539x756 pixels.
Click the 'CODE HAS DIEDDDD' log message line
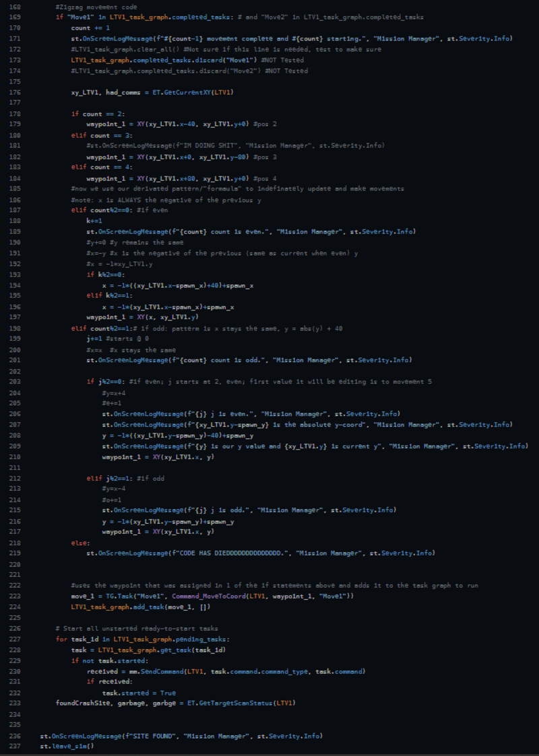[261, 553]
